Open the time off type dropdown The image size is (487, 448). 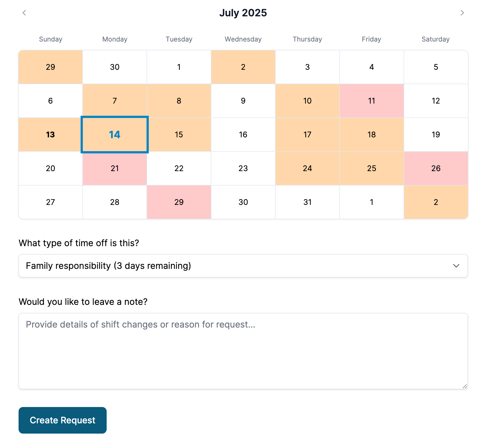[243, 266]
